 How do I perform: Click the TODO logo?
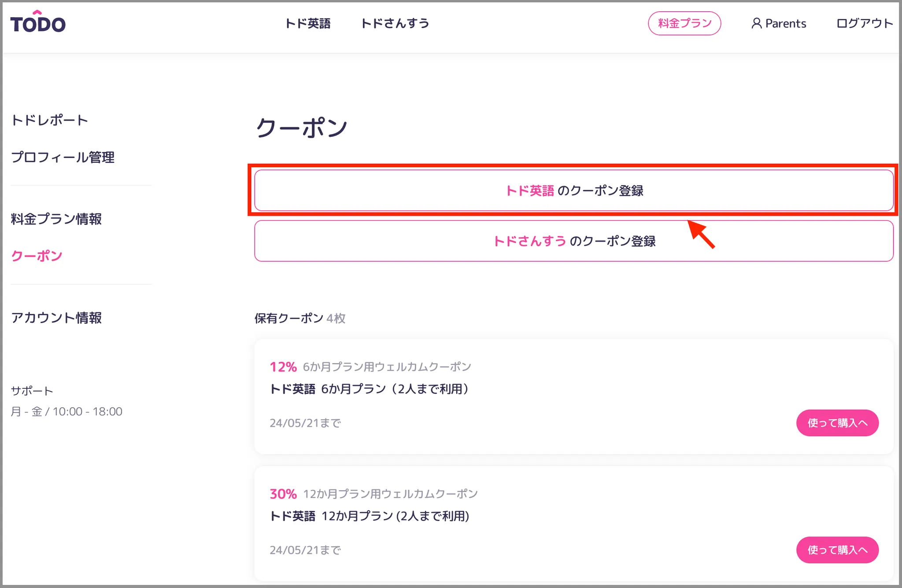click(38, 23)
